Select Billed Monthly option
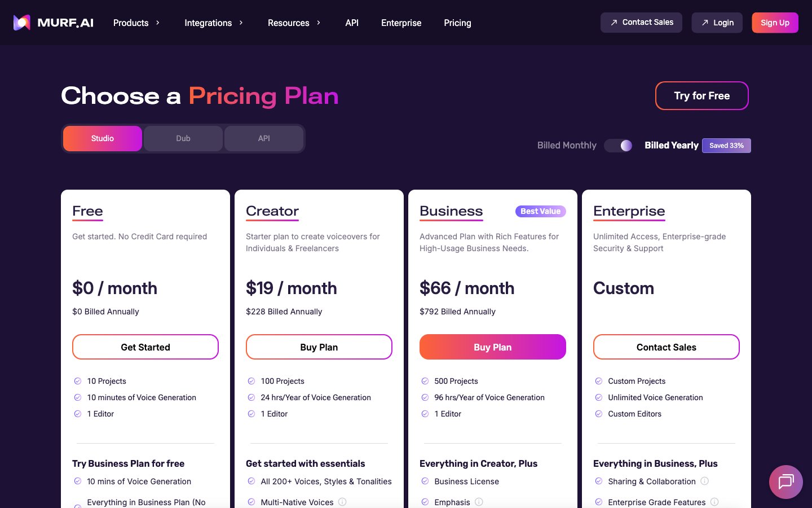Viewport: 812px width, 508px height. pos(566,146)
